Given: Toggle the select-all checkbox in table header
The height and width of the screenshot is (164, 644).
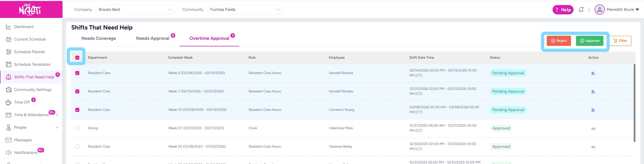Looking at the screenshot, I should 77,58.
